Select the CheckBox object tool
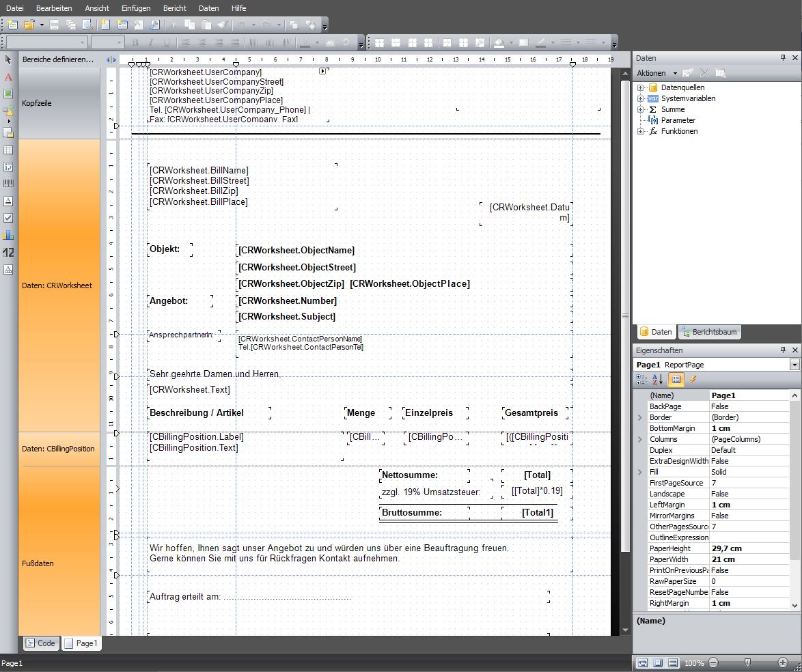 click(8, 218)
